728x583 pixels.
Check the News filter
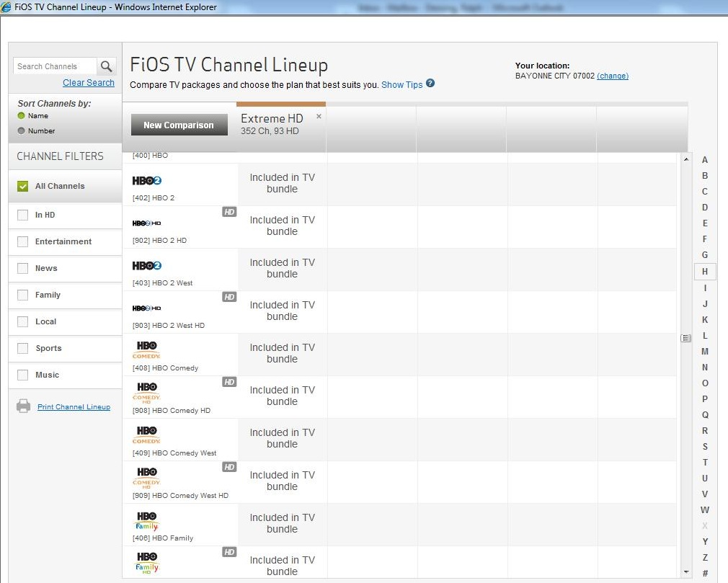click(22, 268)
